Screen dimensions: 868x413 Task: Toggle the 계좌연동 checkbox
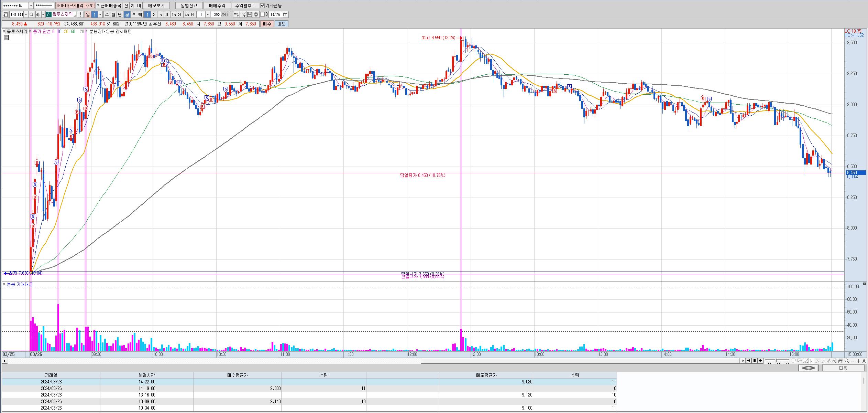coord(263,6)
